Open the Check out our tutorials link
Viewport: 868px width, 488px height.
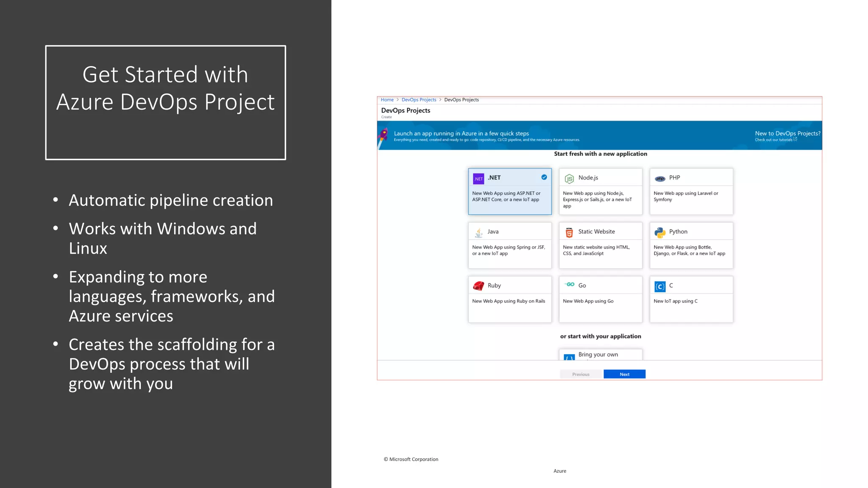point(773,140)
